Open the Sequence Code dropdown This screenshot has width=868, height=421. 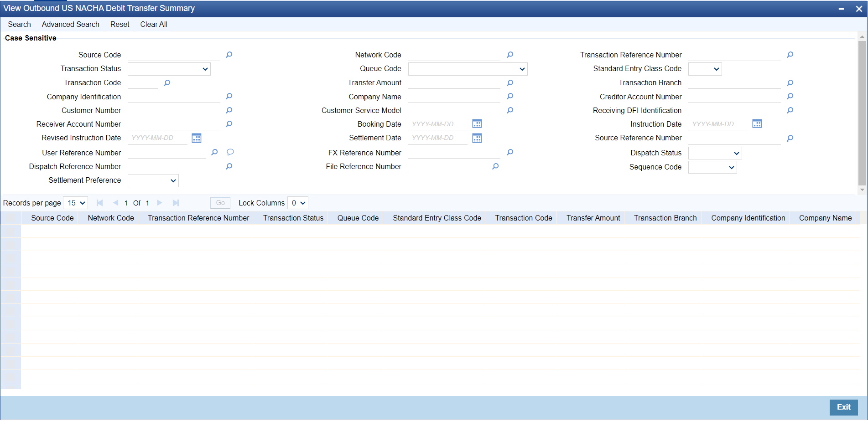(x=712, y=167)
